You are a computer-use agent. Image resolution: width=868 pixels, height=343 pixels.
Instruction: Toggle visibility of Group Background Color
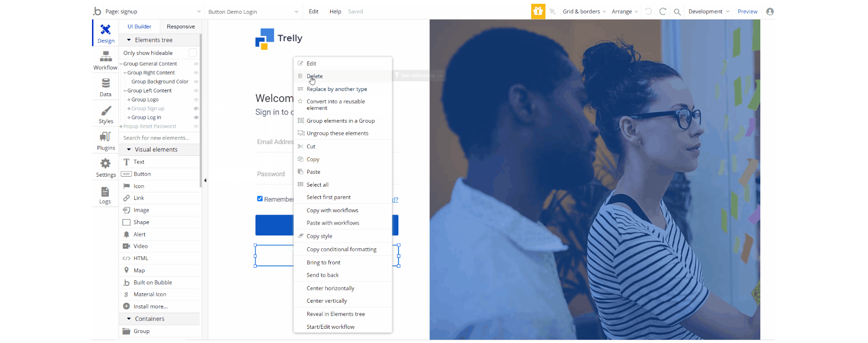196,82
